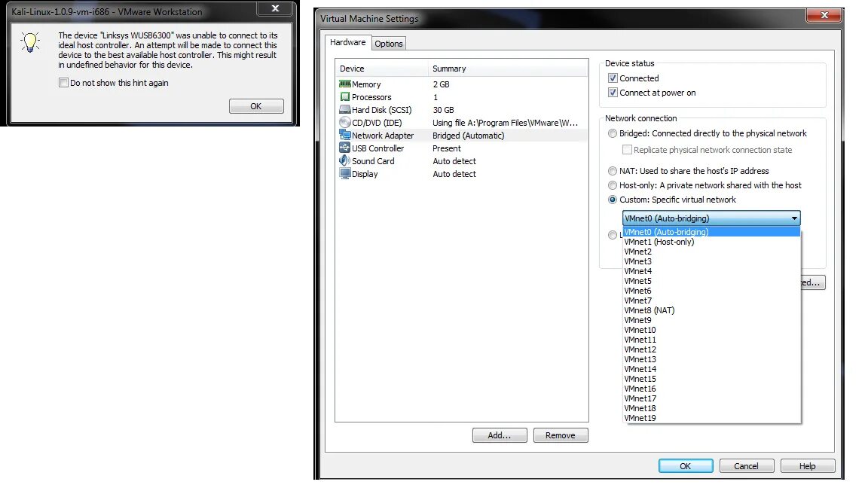868x488 pixels.
Task: Click the Hard Disk (SCSI) icon
Action: tap(345, 109)
